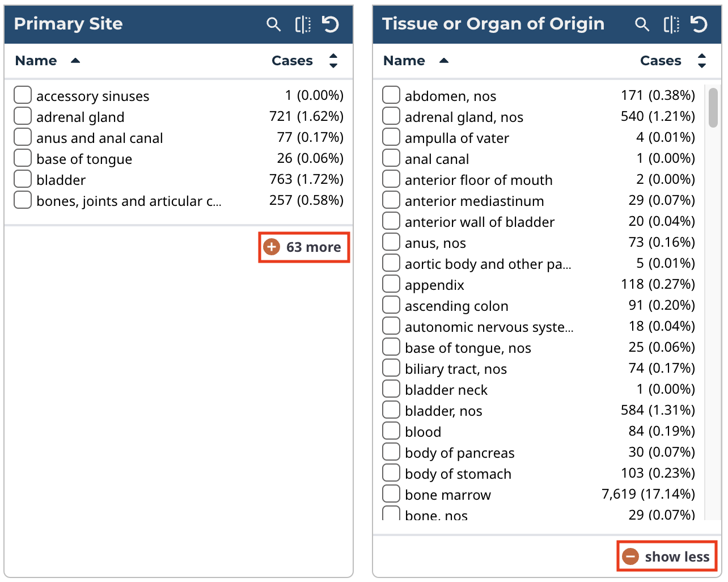This screenshot has height=582, width=728.
Task: Sort Primary Site by Name arrow
Action: (x=75, y=61)
